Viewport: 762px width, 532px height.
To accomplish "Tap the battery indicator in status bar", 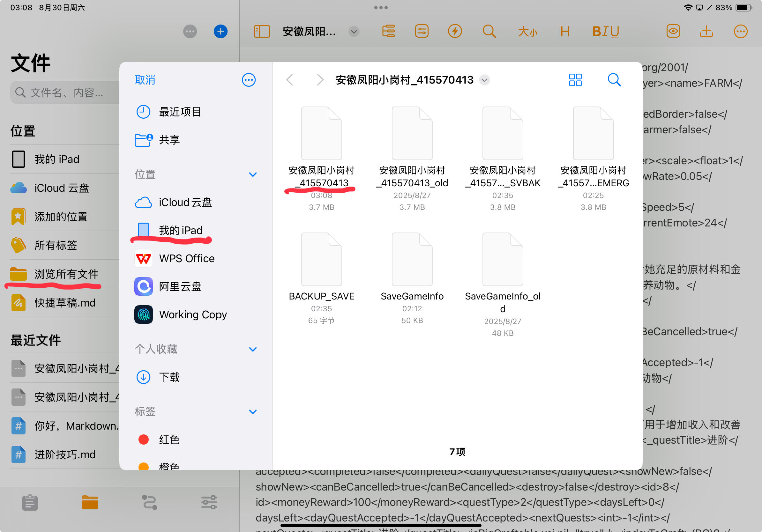I will pyautogui.click(x=744, y=8).
